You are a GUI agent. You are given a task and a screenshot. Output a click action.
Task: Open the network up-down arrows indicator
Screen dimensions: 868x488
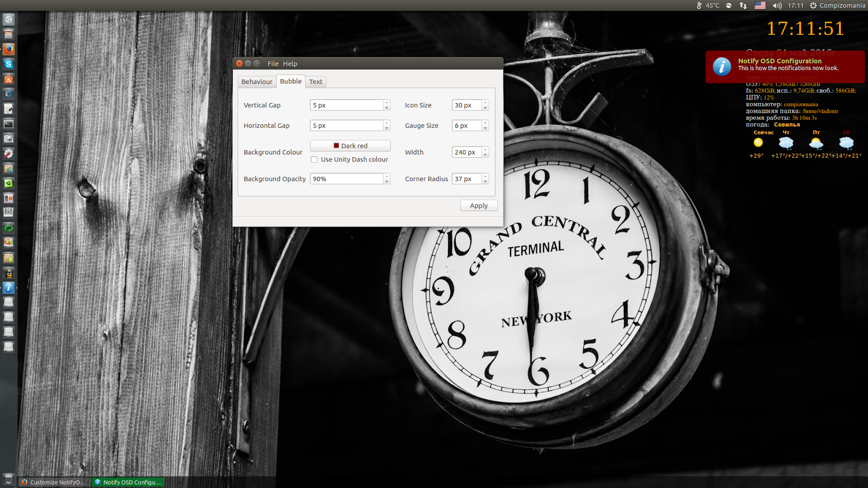743,5
